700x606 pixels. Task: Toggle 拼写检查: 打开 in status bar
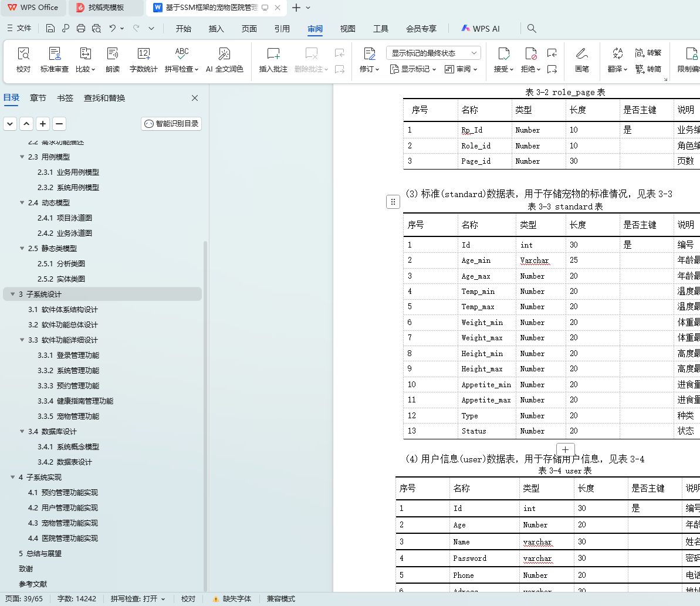tap(138, 599)
